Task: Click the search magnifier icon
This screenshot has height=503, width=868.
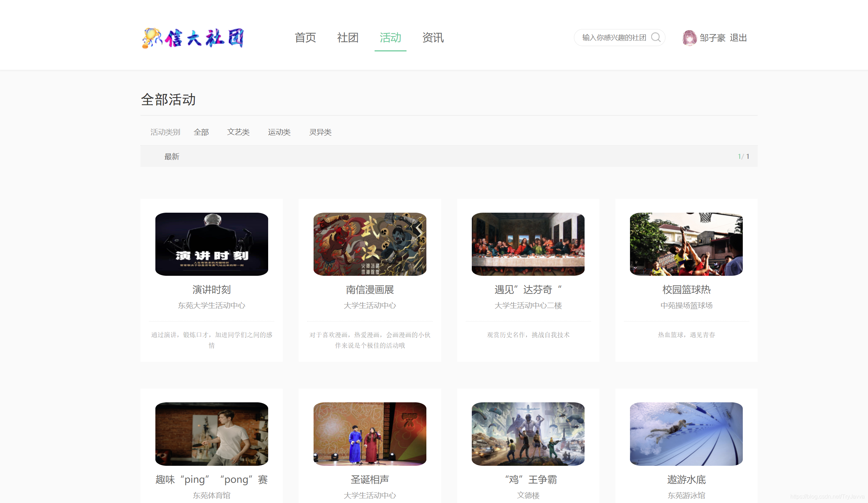Action: click(x=656, y=38)
